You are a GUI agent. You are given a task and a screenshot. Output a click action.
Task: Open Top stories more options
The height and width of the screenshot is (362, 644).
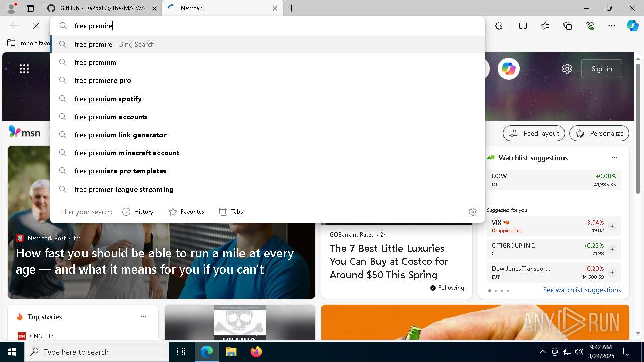[143, 317]
